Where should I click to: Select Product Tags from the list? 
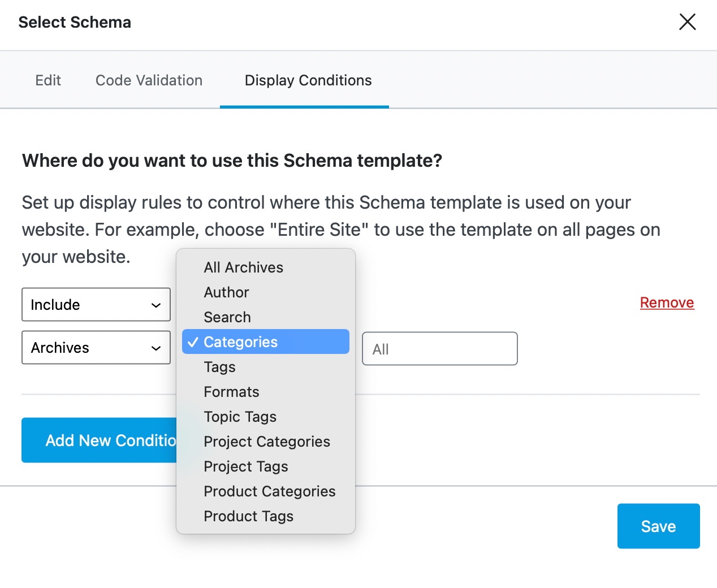point(248,516)
